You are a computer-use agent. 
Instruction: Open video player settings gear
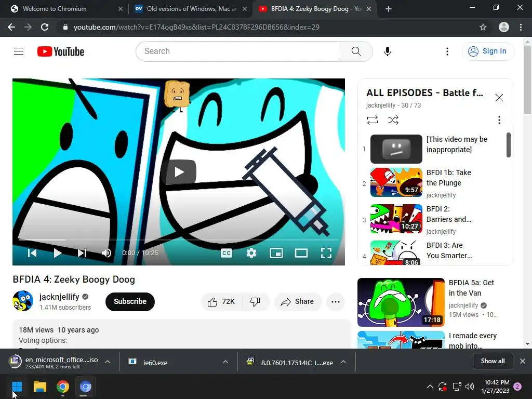pos(251,253)
